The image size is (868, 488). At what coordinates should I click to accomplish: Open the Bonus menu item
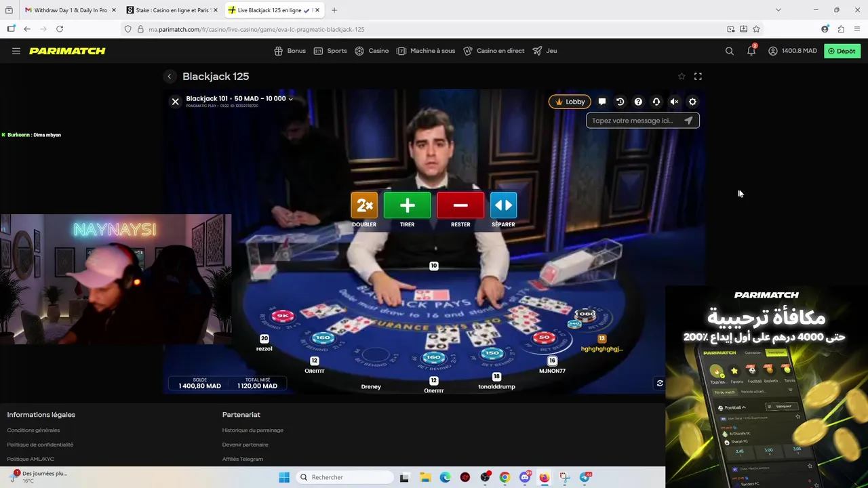click(x=290, y=51)
